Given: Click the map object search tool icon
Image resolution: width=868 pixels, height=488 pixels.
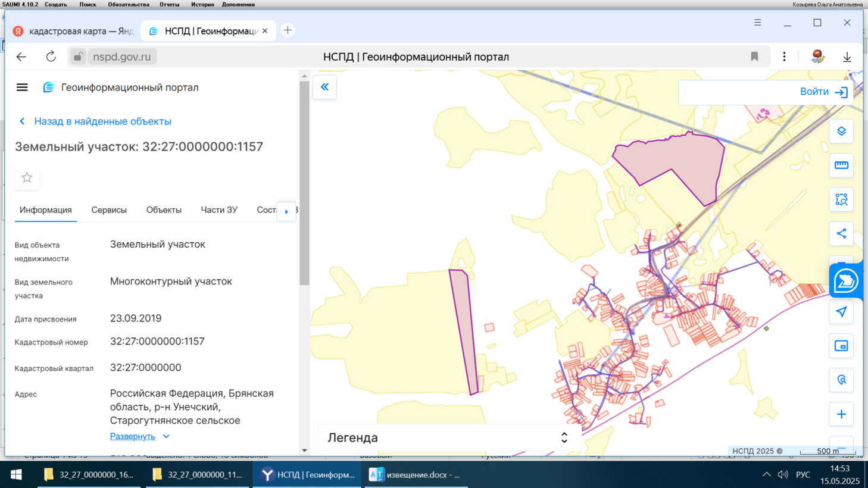Looking at the screenshot, I should coord(841,380).
